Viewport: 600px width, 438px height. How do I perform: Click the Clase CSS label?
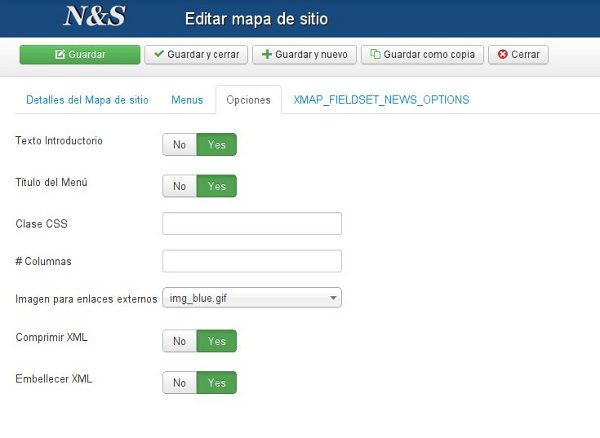coord(41,224)
